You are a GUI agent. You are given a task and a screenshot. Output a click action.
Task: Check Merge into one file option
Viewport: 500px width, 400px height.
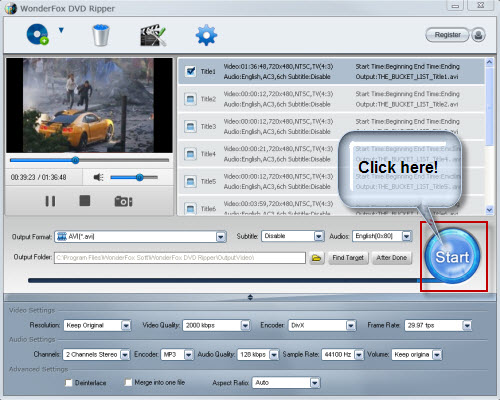pos(128,382)
